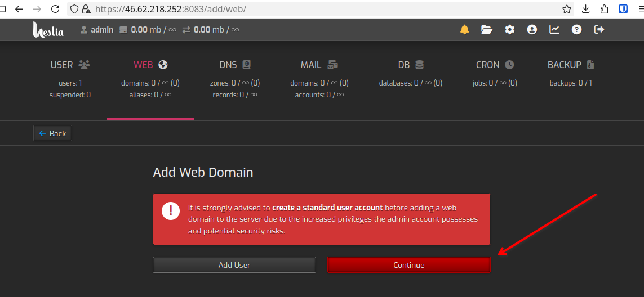The image size is (644, 297).
Task: Click the Add User button
Action: pos(234,265)
